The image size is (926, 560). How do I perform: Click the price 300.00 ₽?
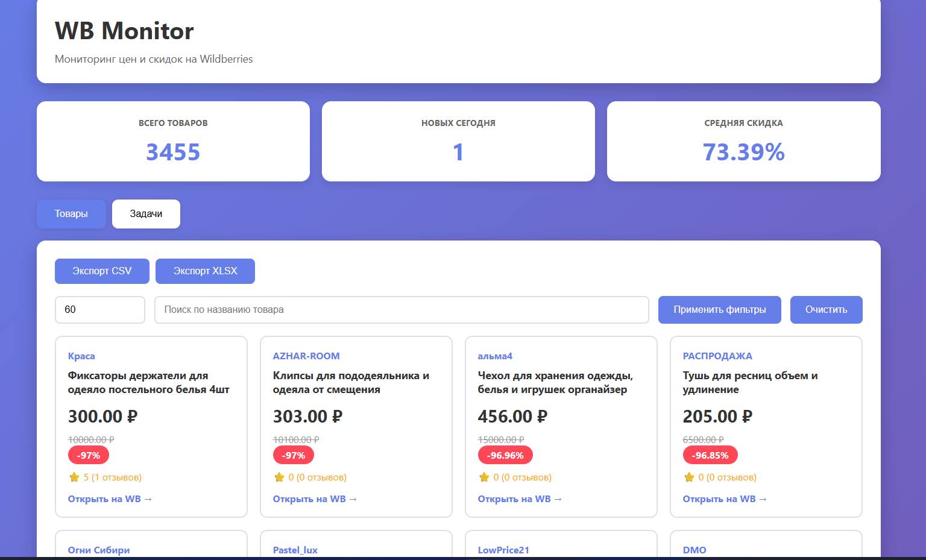[x=102, y=417]
